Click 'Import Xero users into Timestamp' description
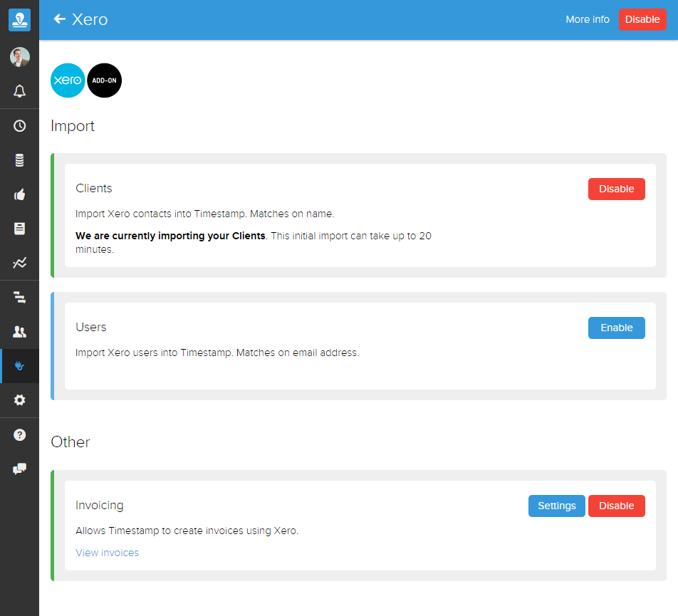The width and height of the screenshot is (678, 616). coord(217,353)
